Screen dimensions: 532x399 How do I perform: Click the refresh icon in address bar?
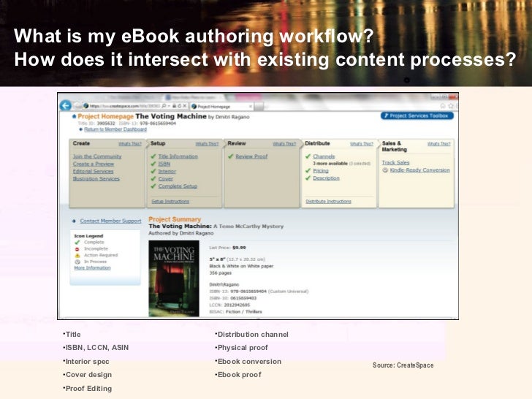pos(180,106)
